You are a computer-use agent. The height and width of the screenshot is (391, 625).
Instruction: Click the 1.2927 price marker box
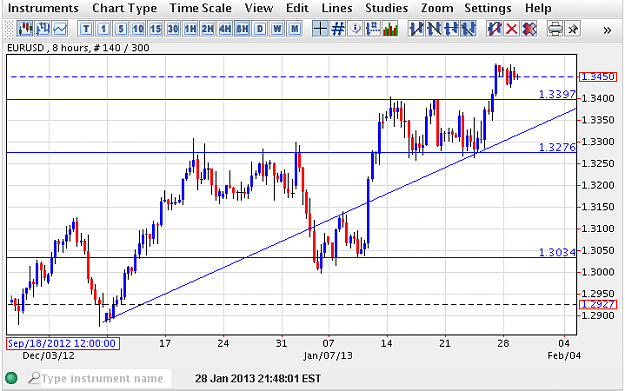598,305
